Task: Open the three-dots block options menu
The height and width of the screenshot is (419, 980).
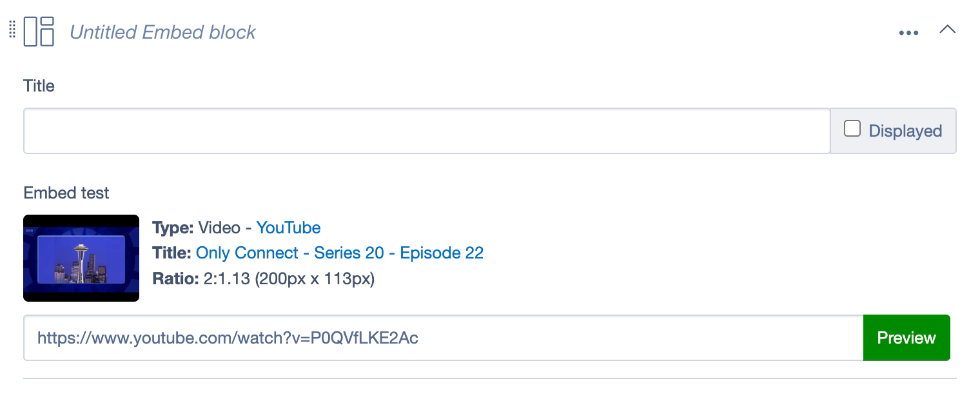Action: [908, 33]
